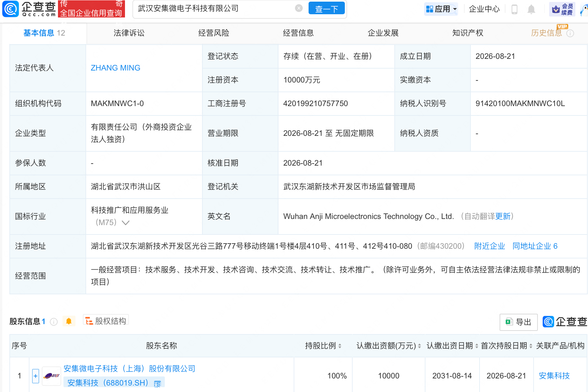Click taxpayer ID 91420100MAKMNWC10L
This screenshot has height=392, width=588.
pyautogui.click(x=520, y=103)
